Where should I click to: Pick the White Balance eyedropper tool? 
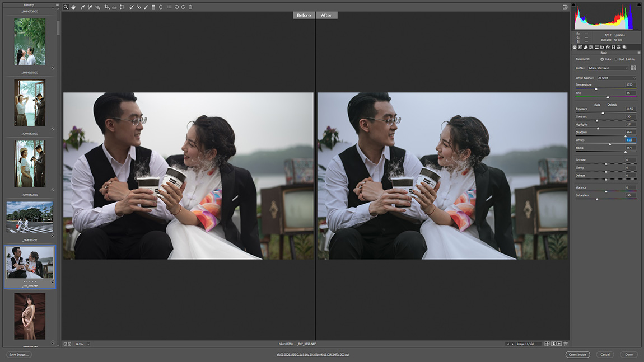tap(82, 7)
